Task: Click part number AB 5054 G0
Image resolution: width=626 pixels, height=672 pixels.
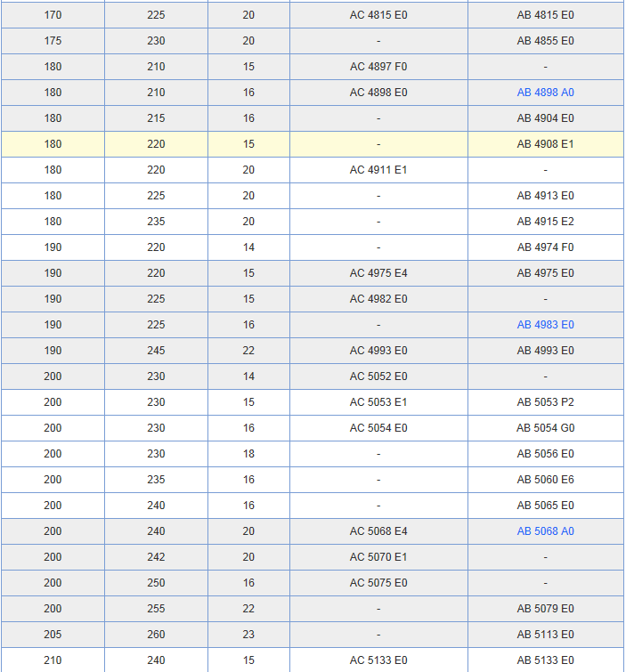Action: pos(545,428)
